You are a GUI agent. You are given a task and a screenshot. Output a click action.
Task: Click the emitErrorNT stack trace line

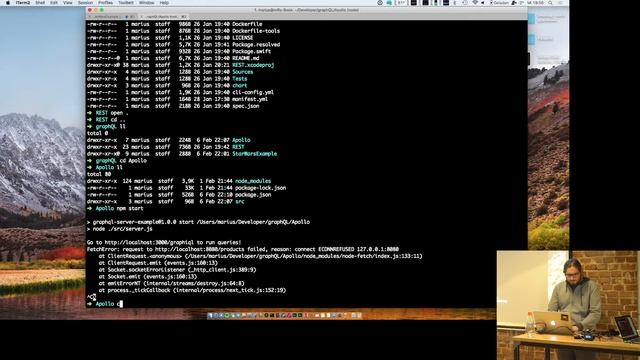click(x=171, y=283)
